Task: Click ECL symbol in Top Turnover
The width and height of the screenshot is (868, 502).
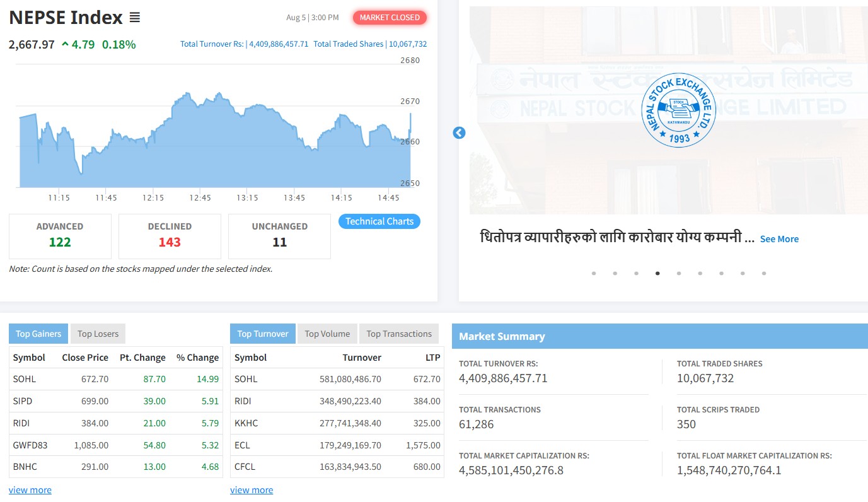Action: click(x=242, y=445)
